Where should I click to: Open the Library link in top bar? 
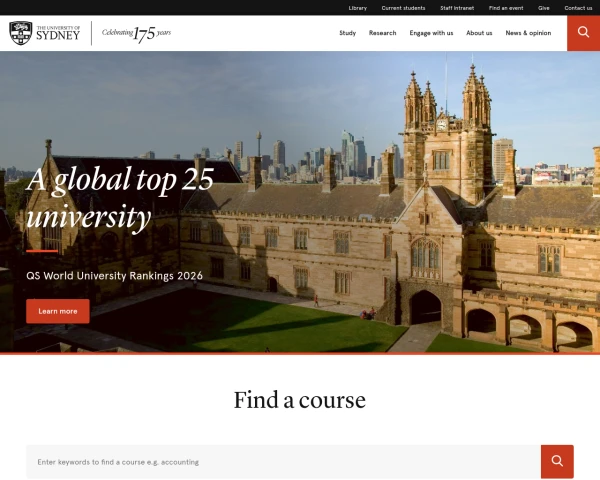357,8
